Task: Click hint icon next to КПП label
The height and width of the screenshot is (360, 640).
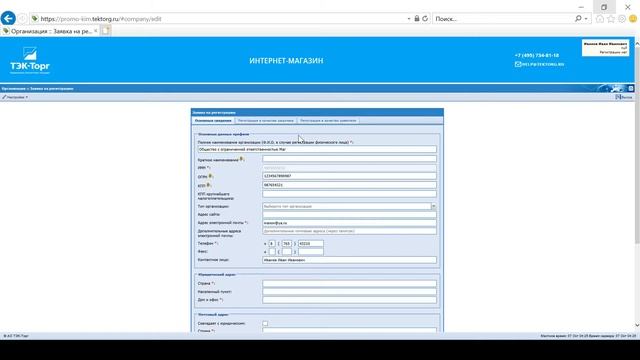Action: click(x=208, y=185)
